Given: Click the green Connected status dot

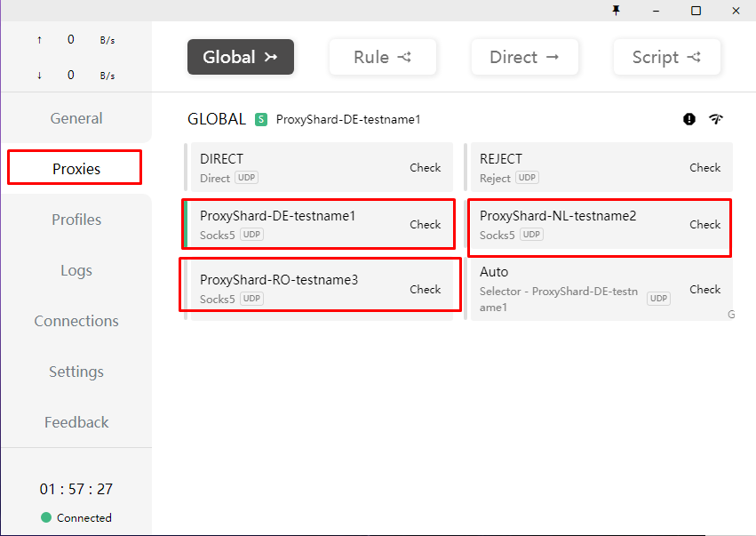Looking at the screenshot, I should (x=46, y=517).
